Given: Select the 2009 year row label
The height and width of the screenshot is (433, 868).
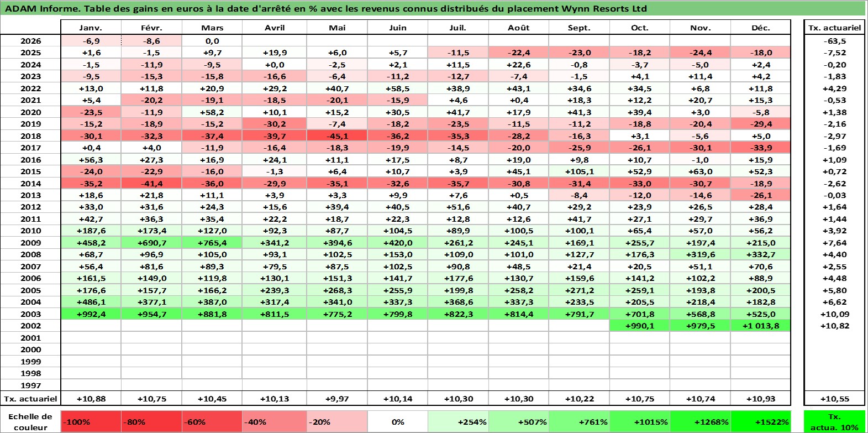Looking at the screenshot, I should [30, 243].
